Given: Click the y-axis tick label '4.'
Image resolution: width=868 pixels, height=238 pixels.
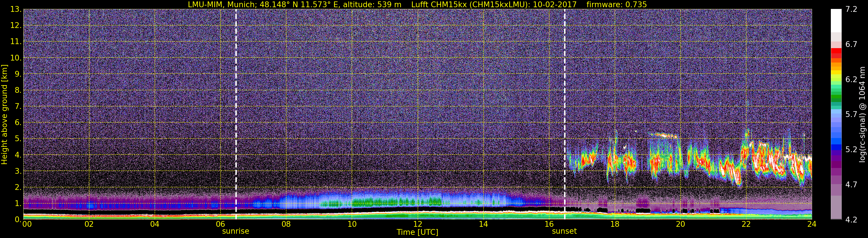Looking at the screenshot, I should [x=18, y=155].
